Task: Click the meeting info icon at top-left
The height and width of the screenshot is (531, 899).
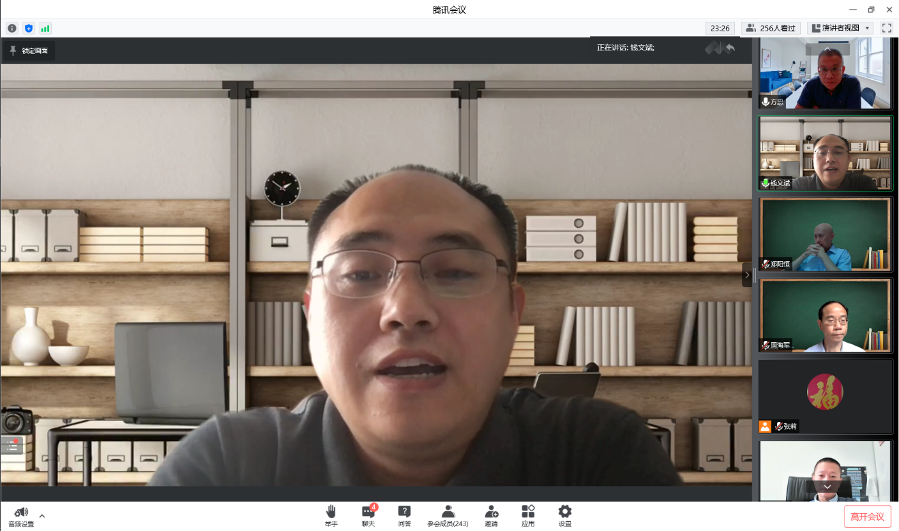Action: pos(12,28)
